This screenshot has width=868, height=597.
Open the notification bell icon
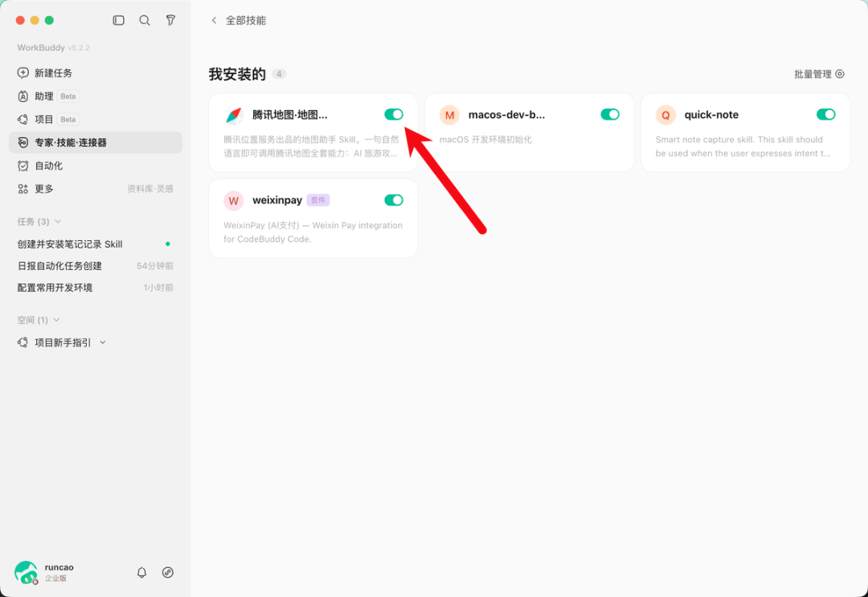141,573
